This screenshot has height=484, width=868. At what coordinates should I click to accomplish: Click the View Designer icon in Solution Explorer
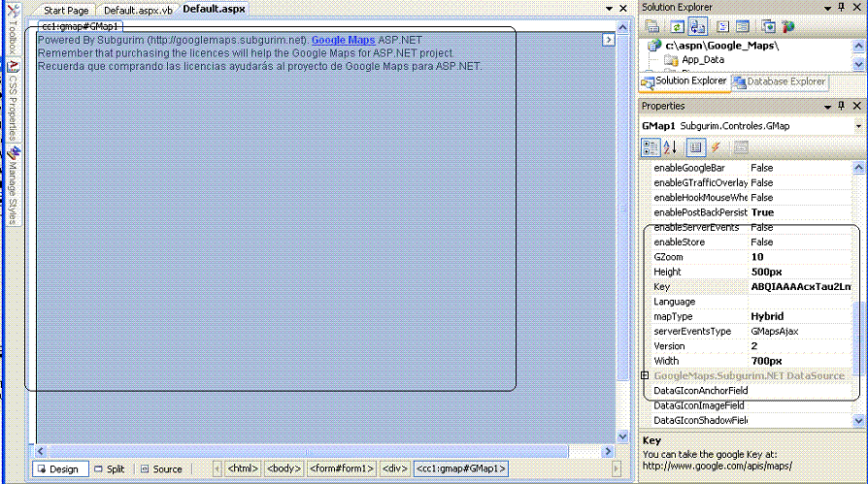tap(743, 26)
